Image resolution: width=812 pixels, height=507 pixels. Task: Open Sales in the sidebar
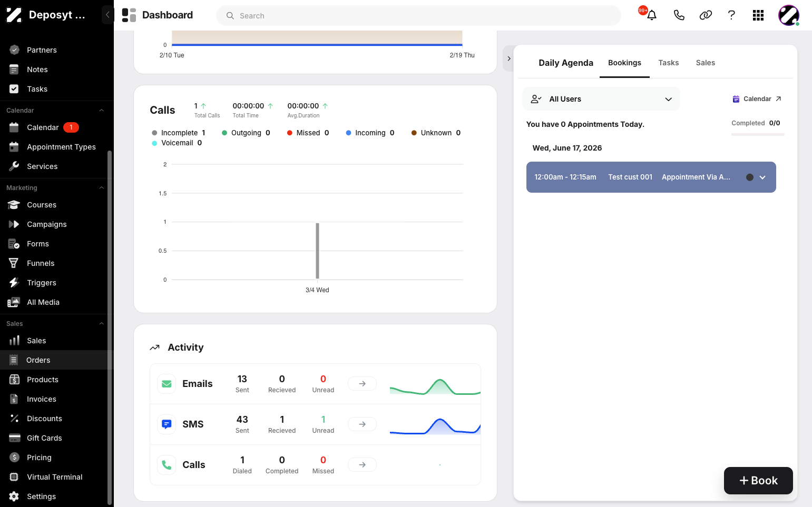point(57,341)
